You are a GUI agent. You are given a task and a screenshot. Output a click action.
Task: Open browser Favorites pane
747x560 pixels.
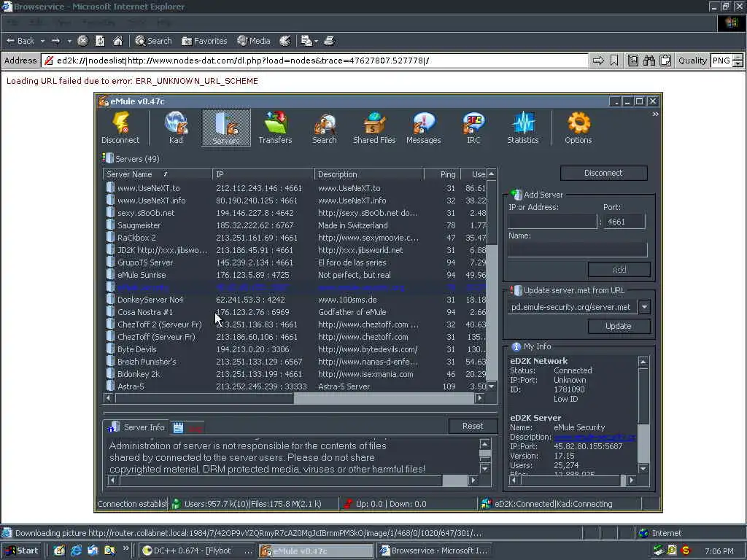204,41
